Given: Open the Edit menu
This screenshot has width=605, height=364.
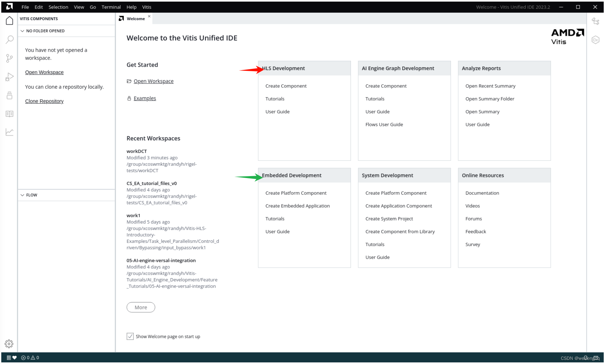Looking at the screenshot, I should pos(39,7).
